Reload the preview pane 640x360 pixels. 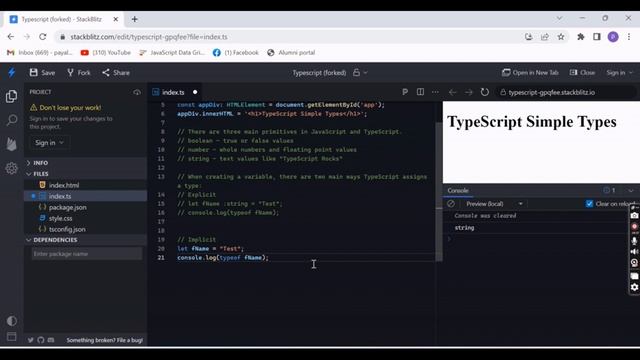[x=484, y=92]
